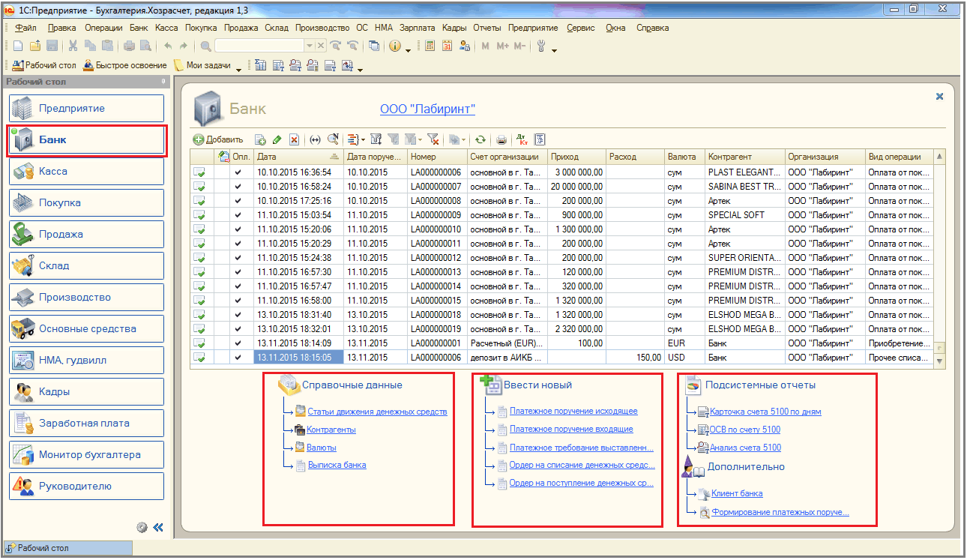This screenshot has width=967, height=560.
Task: Open the Сервис menu
Action: pyautogui.click(x=581, y=28)
